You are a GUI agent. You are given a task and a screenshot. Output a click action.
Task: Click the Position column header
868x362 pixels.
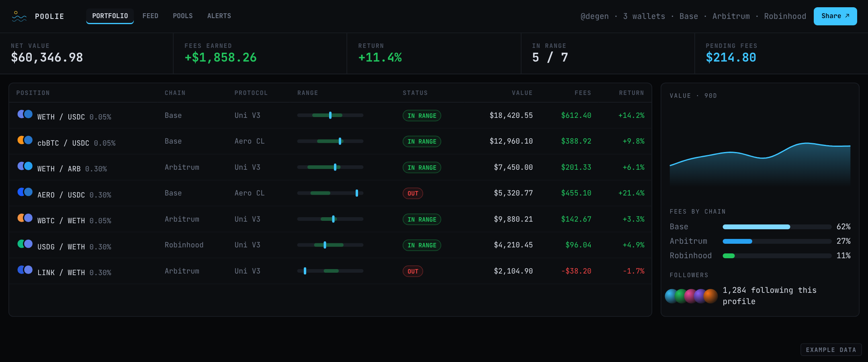[x=33, y=93]
